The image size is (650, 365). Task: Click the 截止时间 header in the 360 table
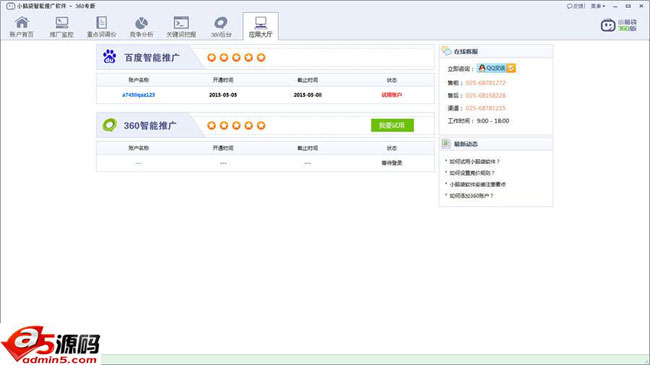(x=308, y=148)
